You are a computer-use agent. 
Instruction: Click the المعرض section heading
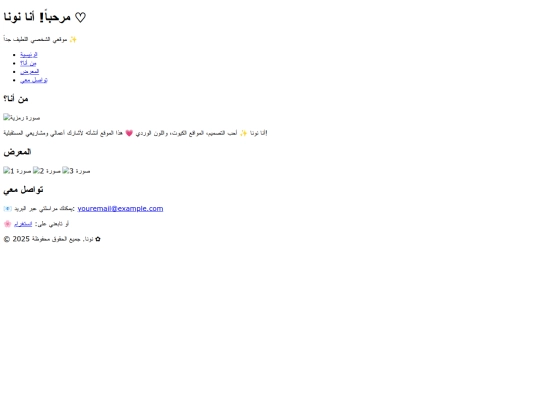point(17,152)
